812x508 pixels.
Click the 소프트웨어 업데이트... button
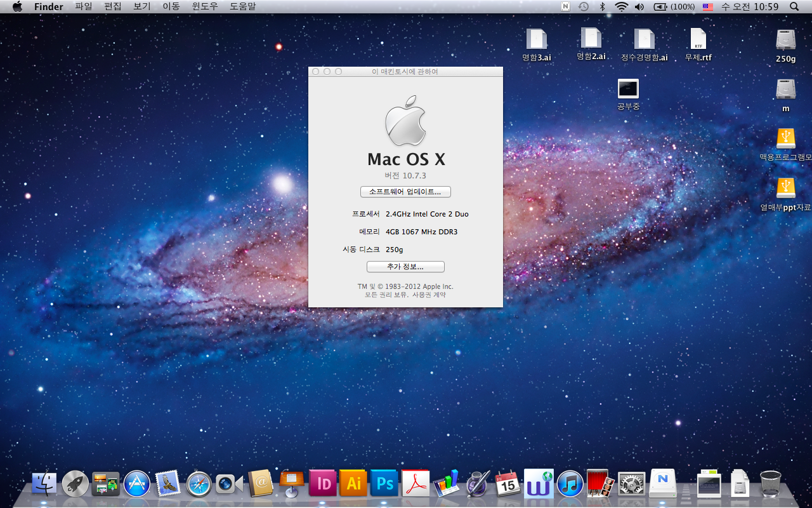coord(405,192)
